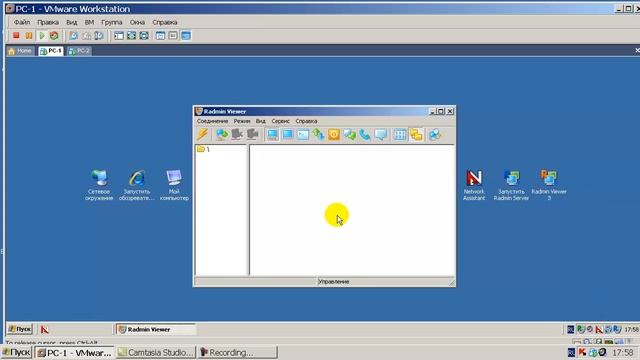The width and height of the screenshot is (640, 360).
Task: Click the green Power On play button
Action: (41, 36)
